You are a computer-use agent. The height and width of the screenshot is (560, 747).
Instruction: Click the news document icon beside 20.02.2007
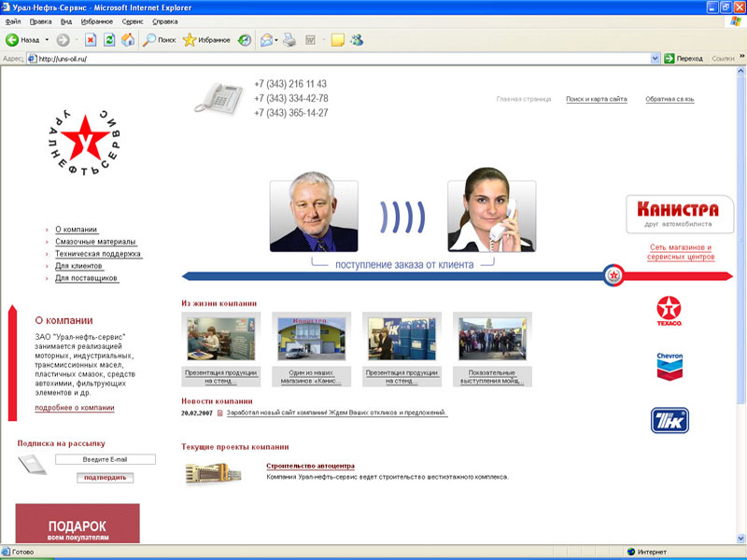220,413
